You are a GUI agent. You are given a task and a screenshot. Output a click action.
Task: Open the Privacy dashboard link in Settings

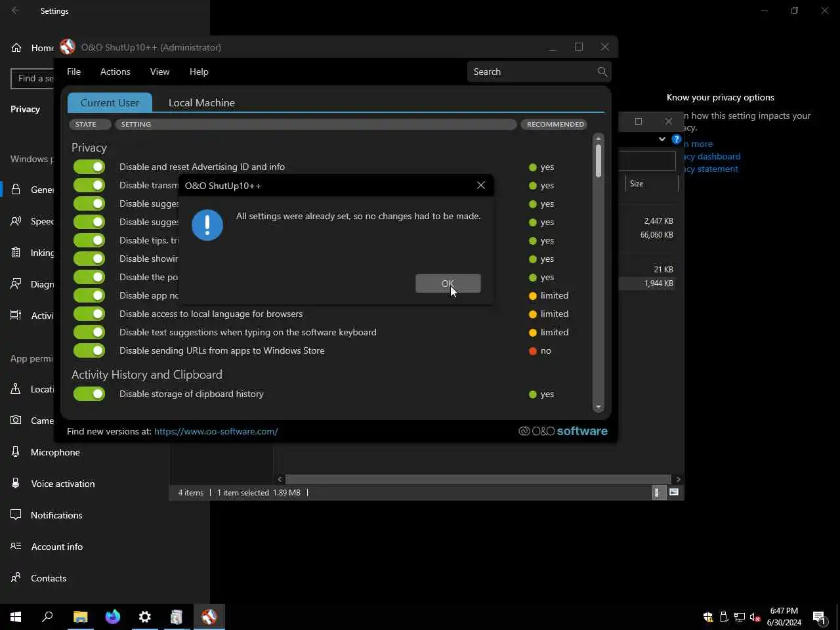click(x=711, y=156)
